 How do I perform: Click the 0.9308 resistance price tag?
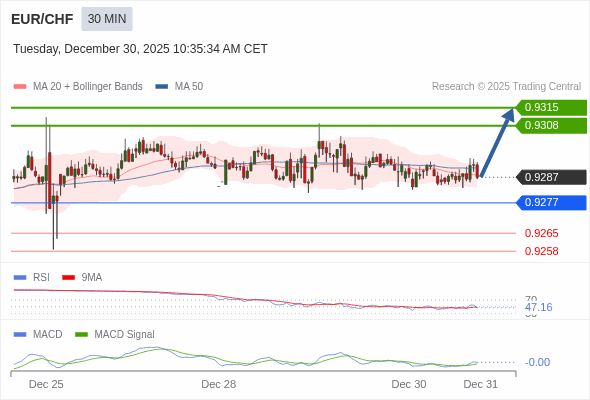point(551,126)
